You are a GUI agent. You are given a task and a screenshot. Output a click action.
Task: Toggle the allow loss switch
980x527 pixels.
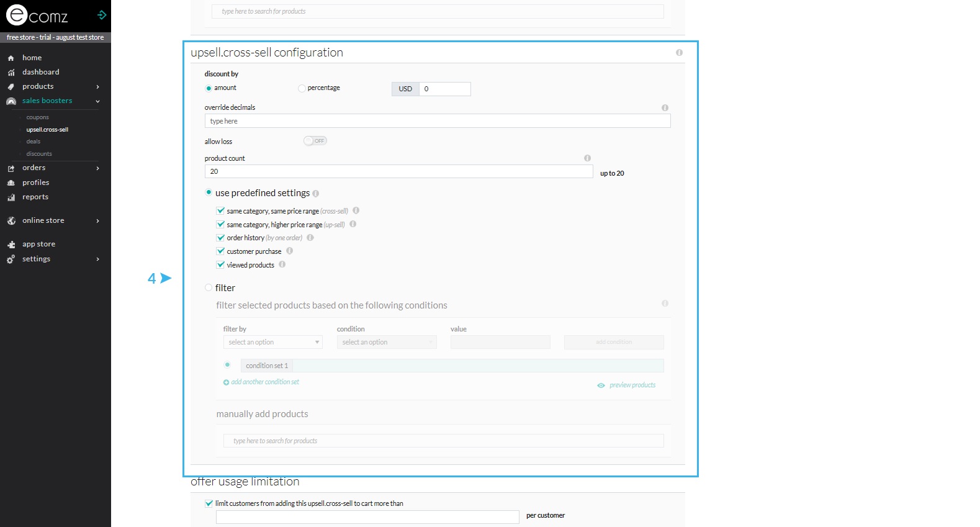pyautogui.click(x=315, y=141)
